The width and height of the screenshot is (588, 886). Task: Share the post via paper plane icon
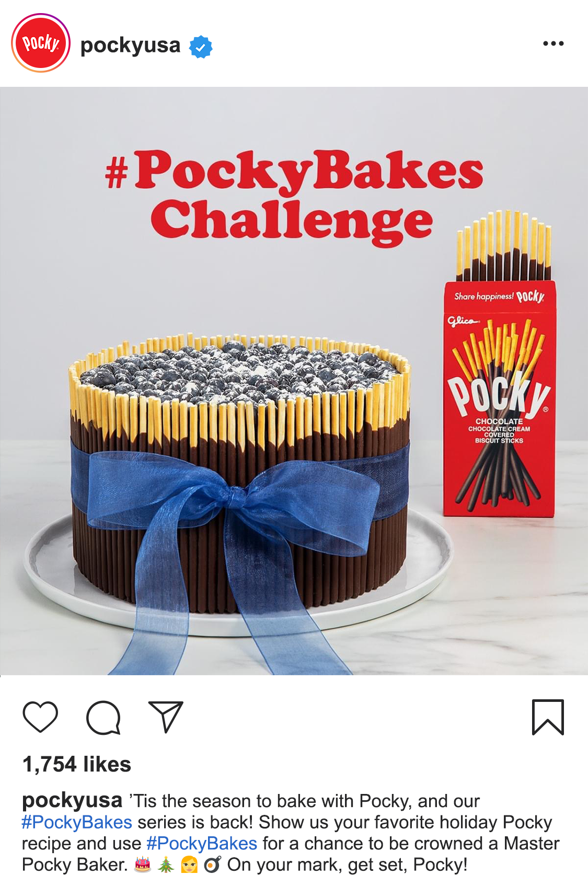[166, 717]
